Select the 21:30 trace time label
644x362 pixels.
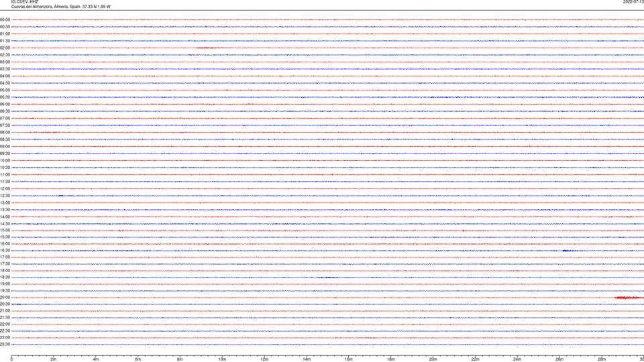click(x=5, y=317)
